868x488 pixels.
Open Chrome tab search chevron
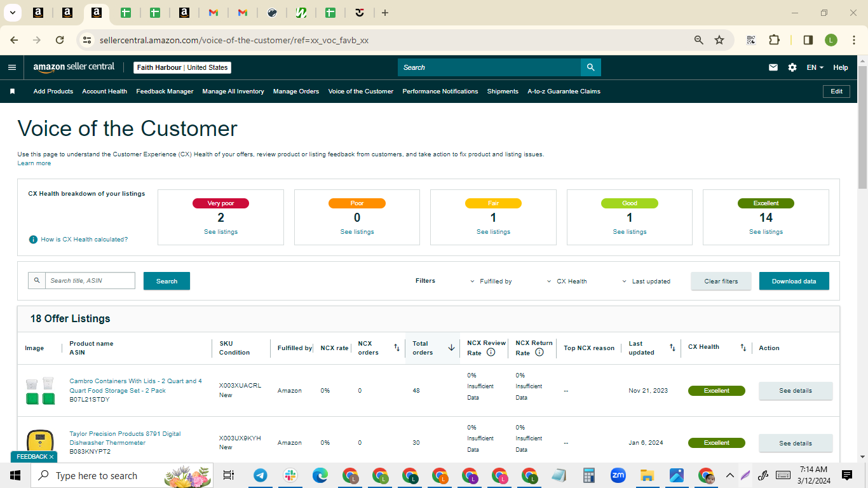(12, 13)
